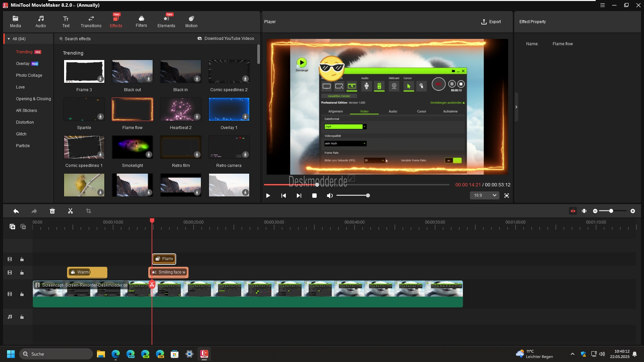Open the Filters tab

click(141, 21)
